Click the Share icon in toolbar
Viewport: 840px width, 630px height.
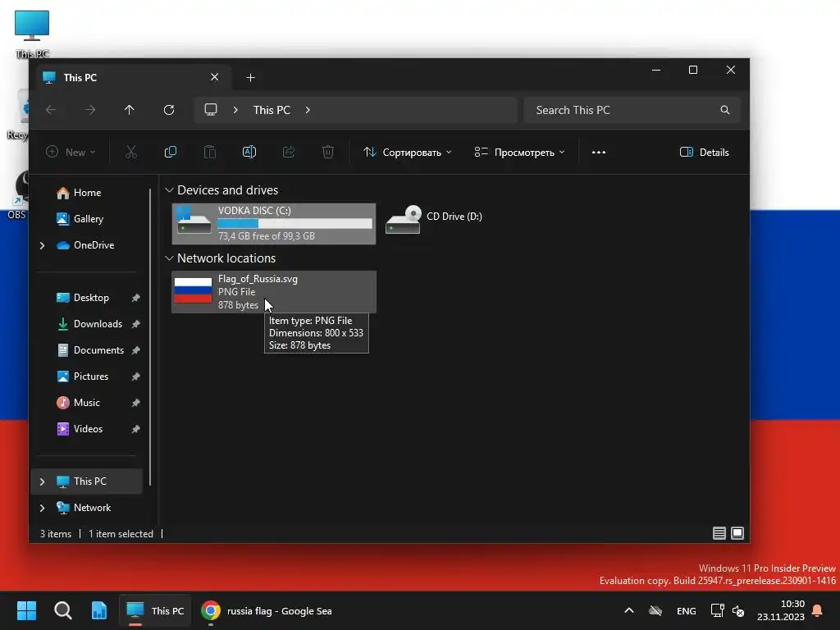288,152
